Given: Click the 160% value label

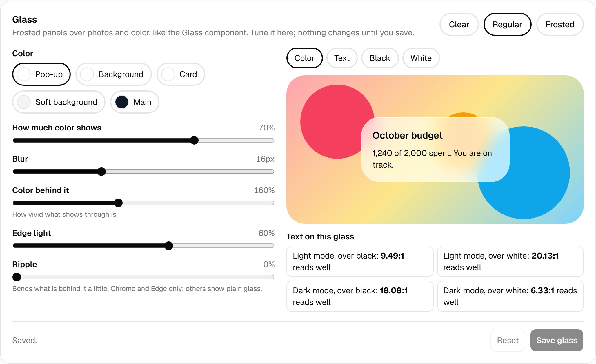Looking at the screenshot, I should 264,190.
